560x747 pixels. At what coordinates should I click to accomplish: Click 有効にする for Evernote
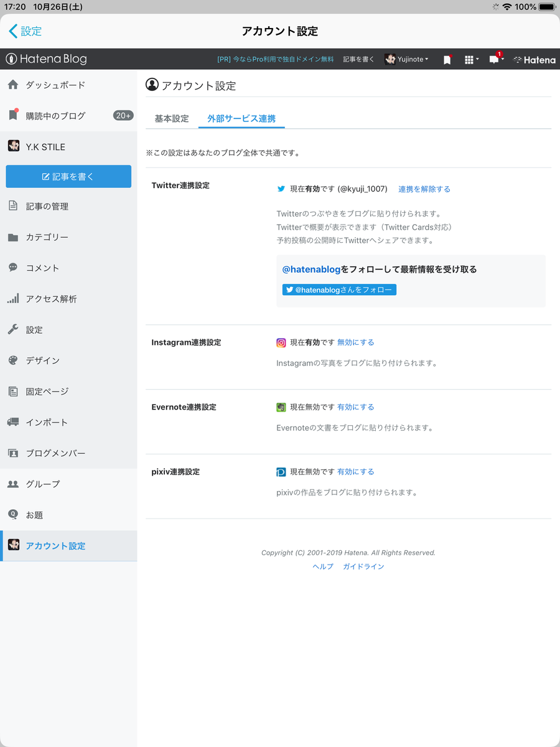tap(356, 407)
